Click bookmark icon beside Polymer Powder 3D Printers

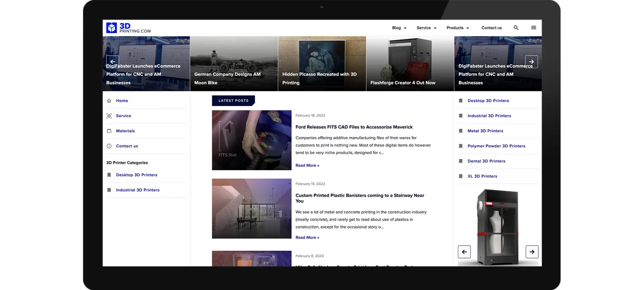click(x=461, y=146)
